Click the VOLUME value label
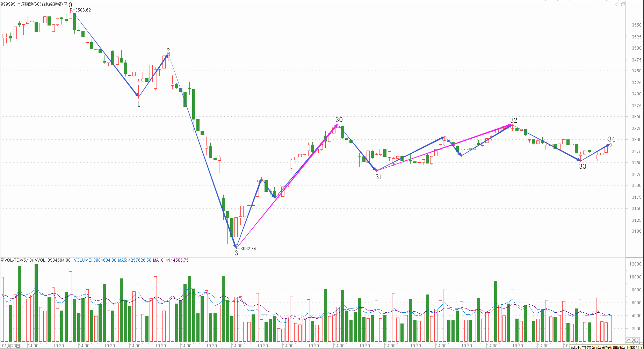 click(x=95, y=260)
